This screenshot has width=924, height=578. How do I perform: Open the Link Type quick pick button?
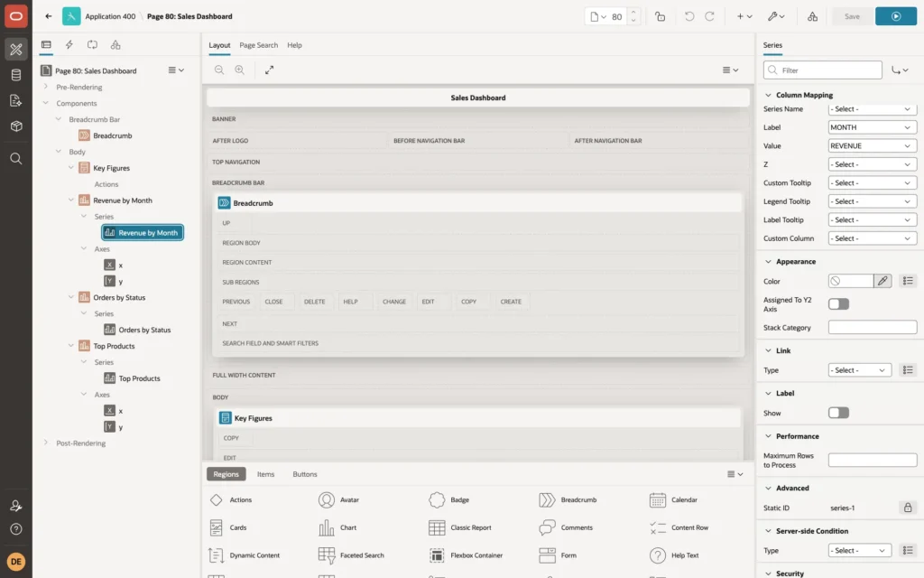tap(908, 370)
